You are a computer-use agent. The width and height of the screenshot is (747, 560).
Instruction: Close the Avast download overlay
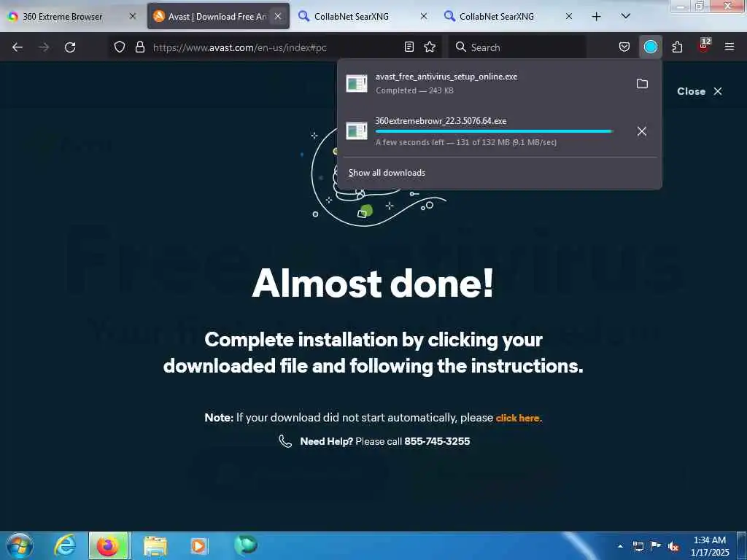pyautogui.click(x=700, y=91)
